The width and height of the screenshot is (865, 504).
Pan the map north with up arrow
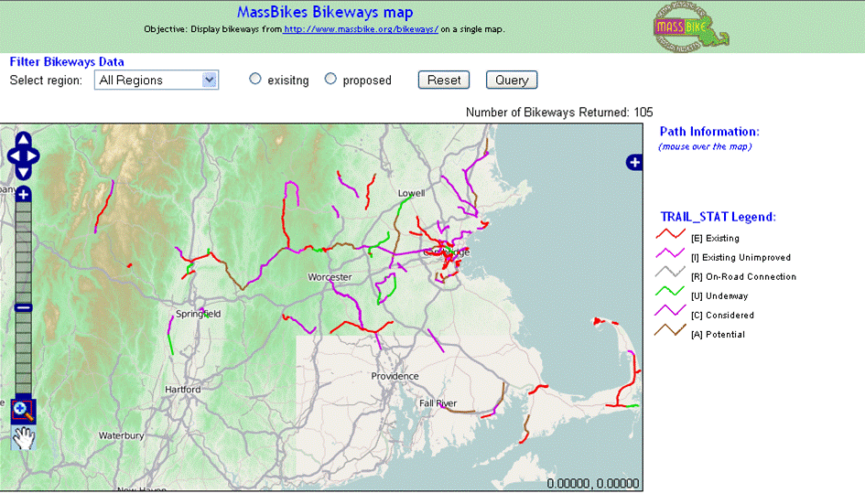click(x=23, y=139)
